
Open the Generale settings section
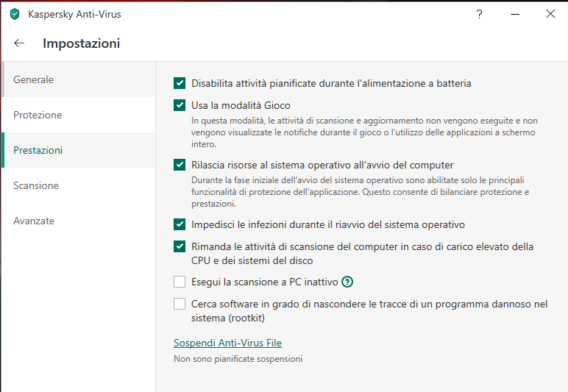tap(34, 79)
